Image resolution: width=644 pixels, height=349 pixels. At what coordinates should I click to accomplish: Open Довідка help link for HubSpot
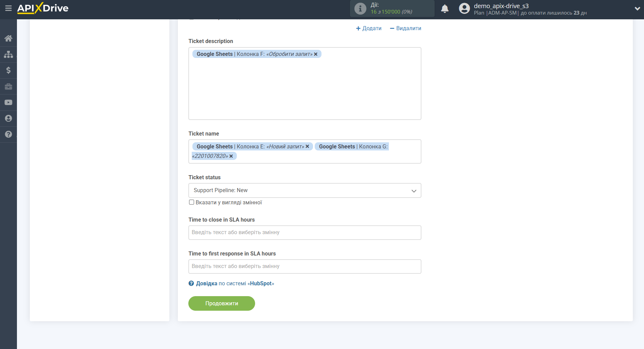(x=235, y=283)
